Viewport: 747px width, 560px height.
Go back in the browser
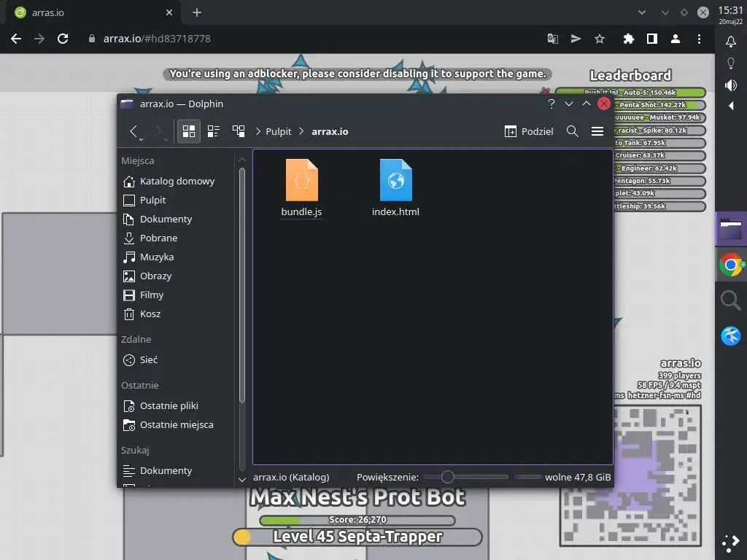[16, 39]
